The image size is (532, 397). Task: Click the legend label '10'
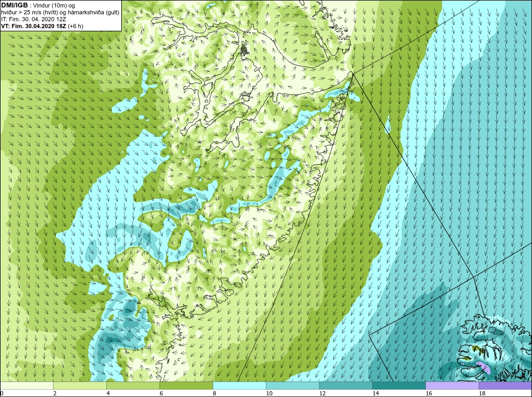coord(269,393)
